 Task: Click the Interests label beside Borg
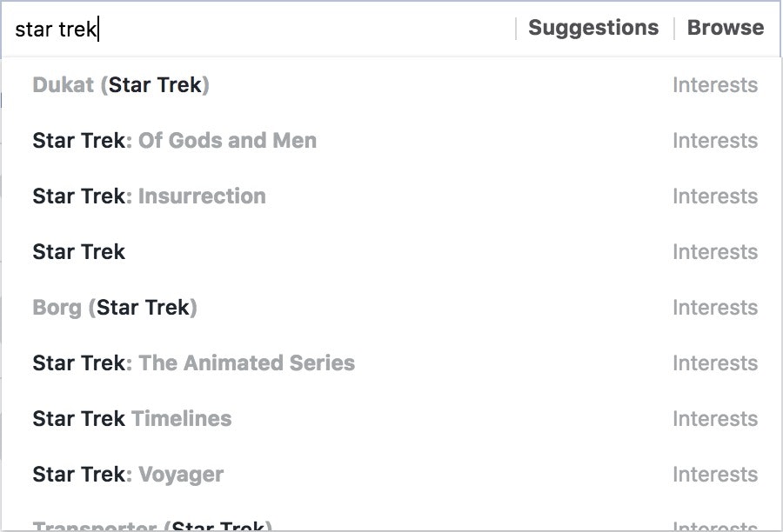714,308
